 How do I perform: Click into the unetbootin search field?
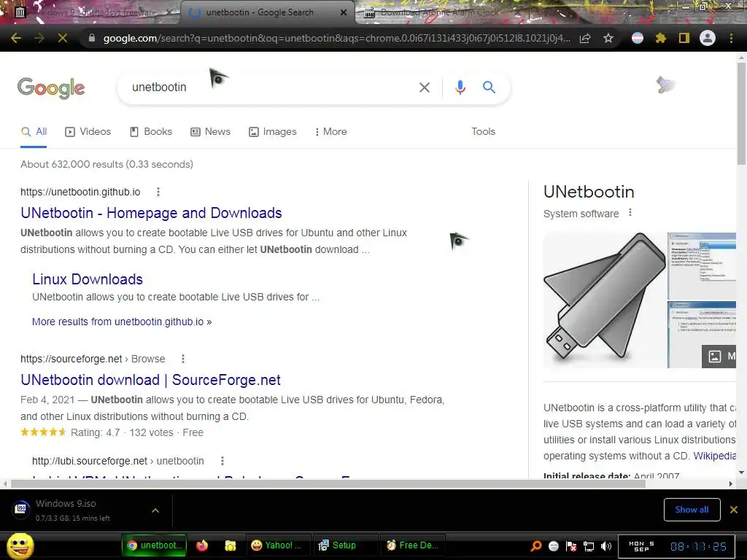click(x=271, y=87)
